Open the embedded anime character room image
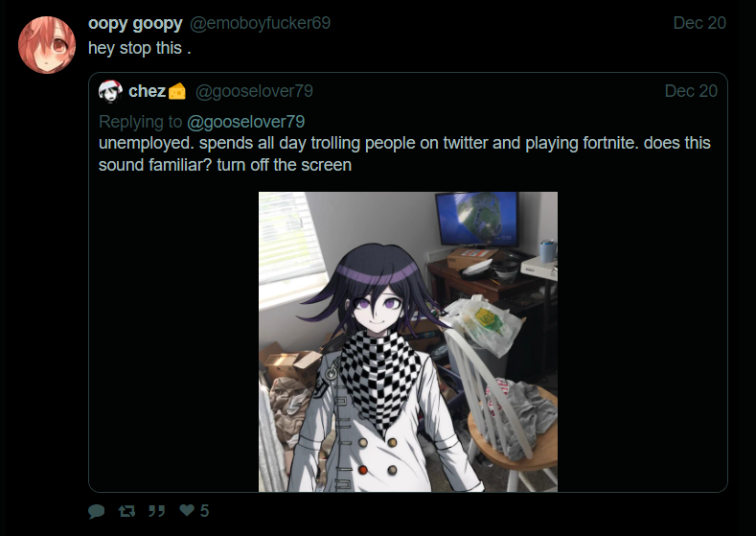This screenshot has width=756, height=536. pyautogui.click(x=408, y=341)
